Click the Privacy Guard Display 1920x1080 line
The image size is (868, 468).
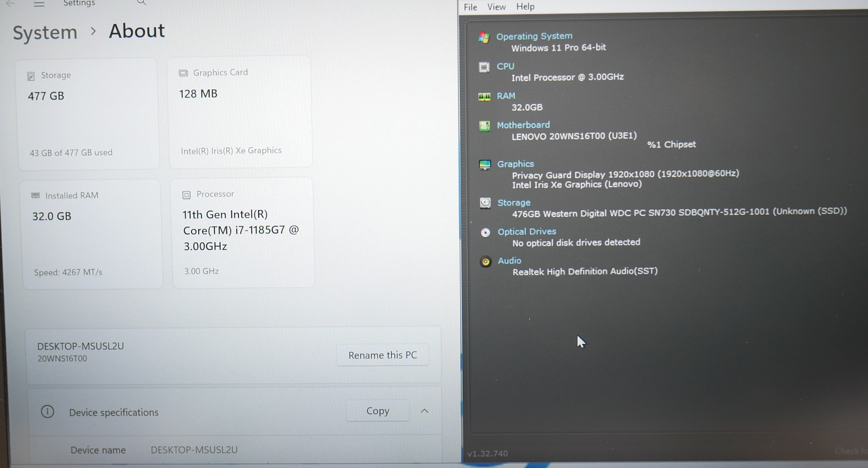(x=626, y=175)
